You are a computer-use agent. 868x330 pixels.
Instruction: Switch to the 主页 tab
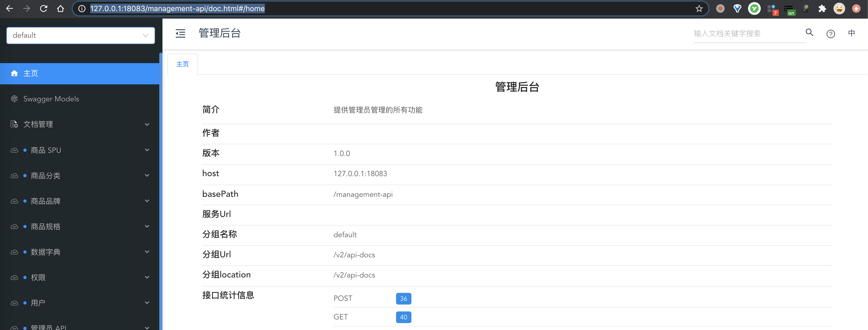182,64
